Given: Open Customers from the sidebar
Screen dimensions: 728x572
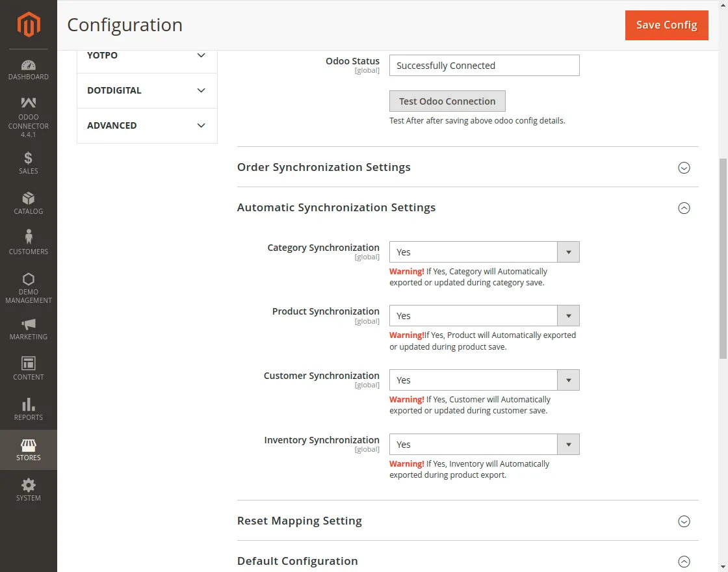Looking at the screenshot, I should 28,242.
